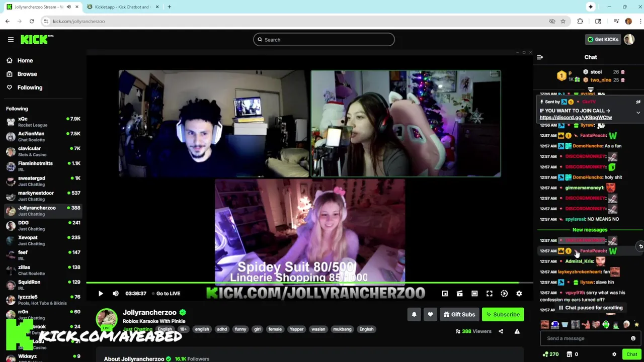The width and height of the screenshot is (644, 362).
Task: Open the playback speed or replay icon in the player
Action: 504,294
